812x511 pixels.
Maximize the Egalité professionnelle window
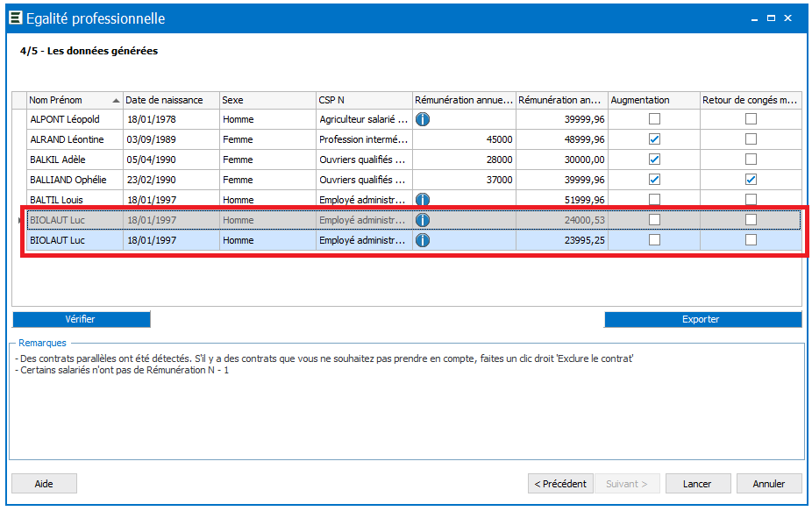coord(771,18)
